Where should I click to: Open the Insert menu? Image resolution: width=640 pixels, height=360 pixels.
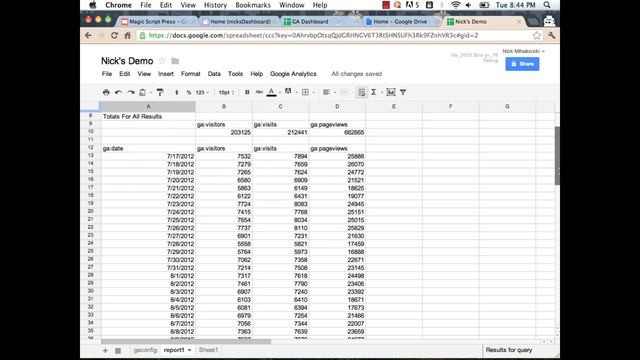[x=166, y=74]
